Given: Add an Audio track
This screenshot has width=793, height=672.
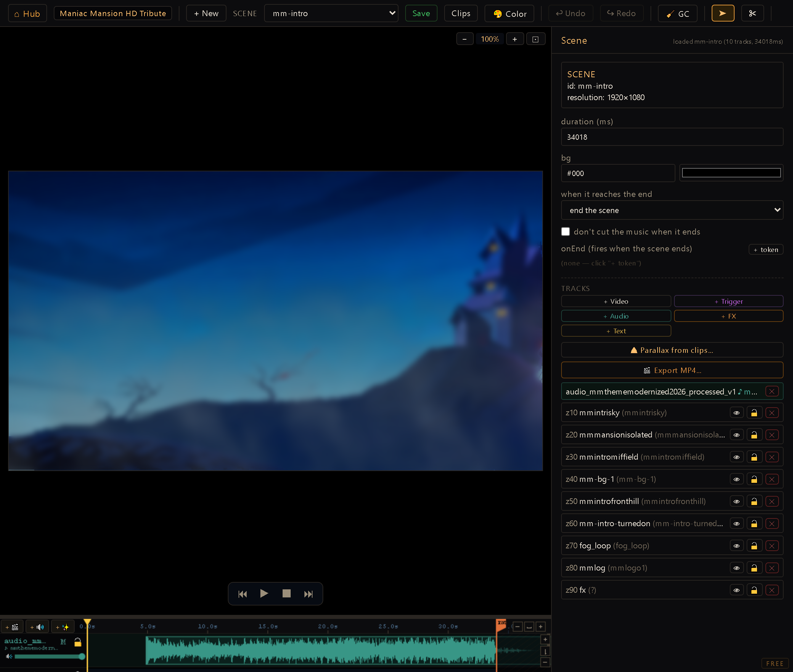Looking at the screenshot, I should click(616, 316).
